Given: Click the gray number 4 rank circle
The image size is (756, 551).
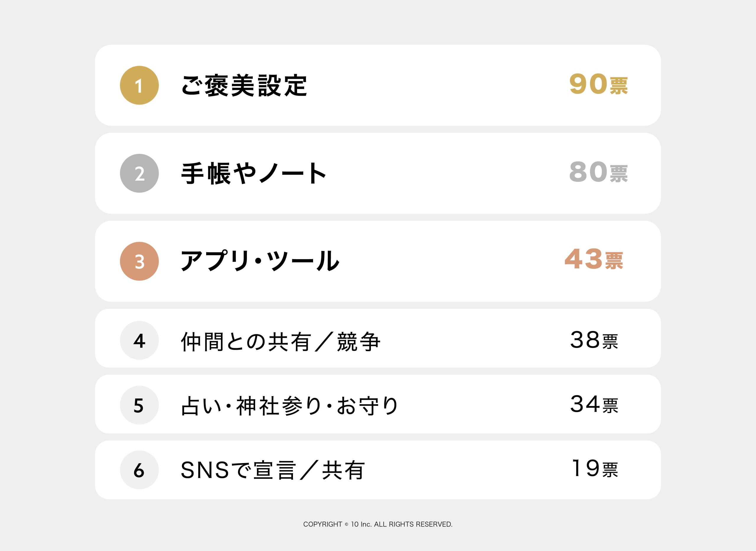Looking at the screenshot, I should [x=139, y=341].
